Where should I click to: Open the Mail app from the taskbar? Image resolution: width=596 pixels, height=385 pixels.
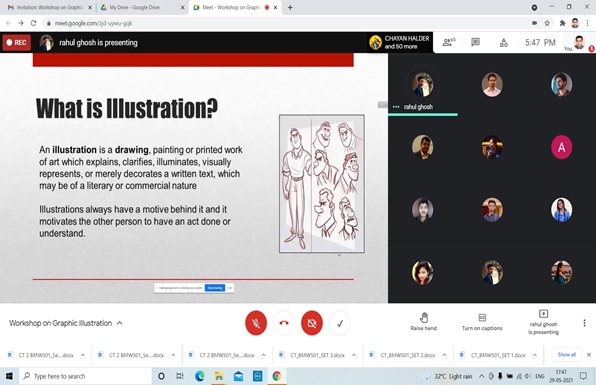click(x=238, y=376)
